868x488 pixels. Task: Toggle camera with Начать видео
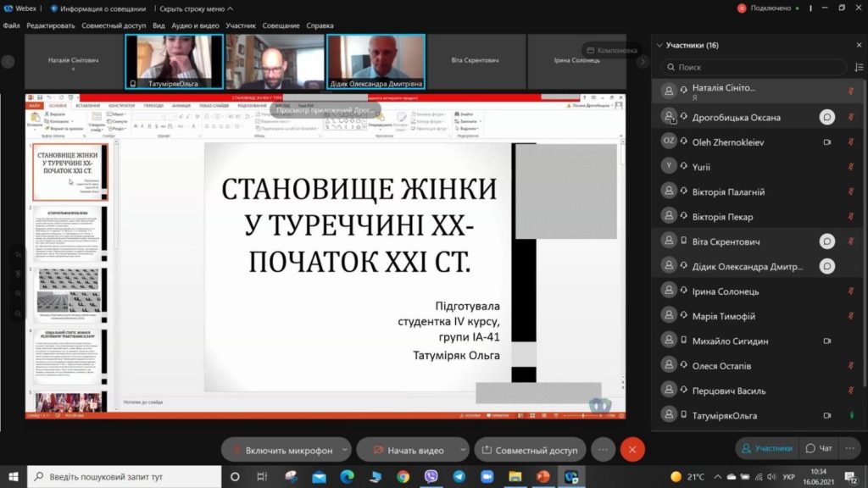pyautogui.click(x=408, y=450)
